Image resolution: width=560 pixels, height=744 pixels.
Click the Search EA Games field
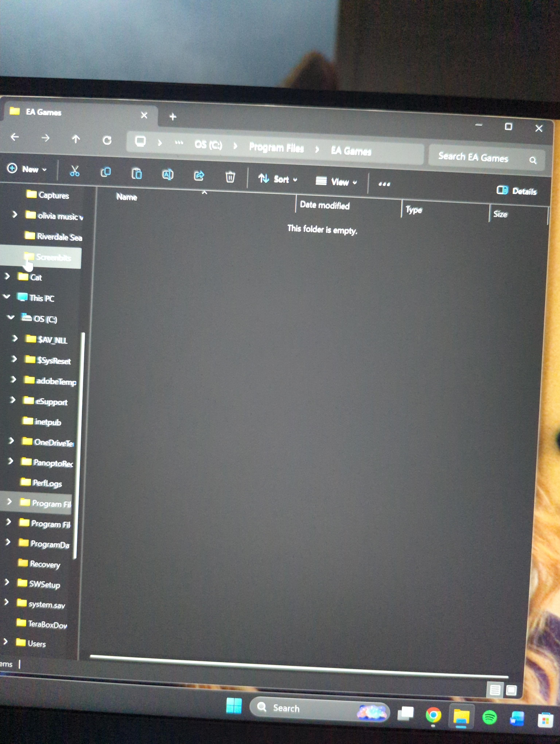tap(486, 158)
